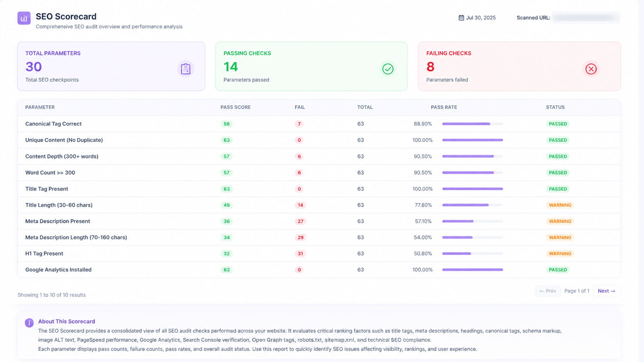Sort by the TOTAL column header
Image resolution: width=644 pixels, height=362 pixels.
pyautogui.click(x=365, y=107)
